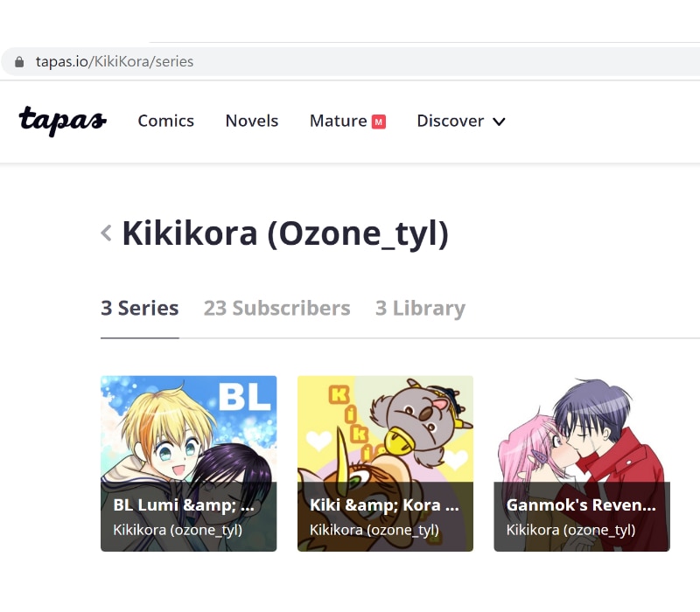Click the red M mature badge
700x612 pixels.
tap(379, 122)
